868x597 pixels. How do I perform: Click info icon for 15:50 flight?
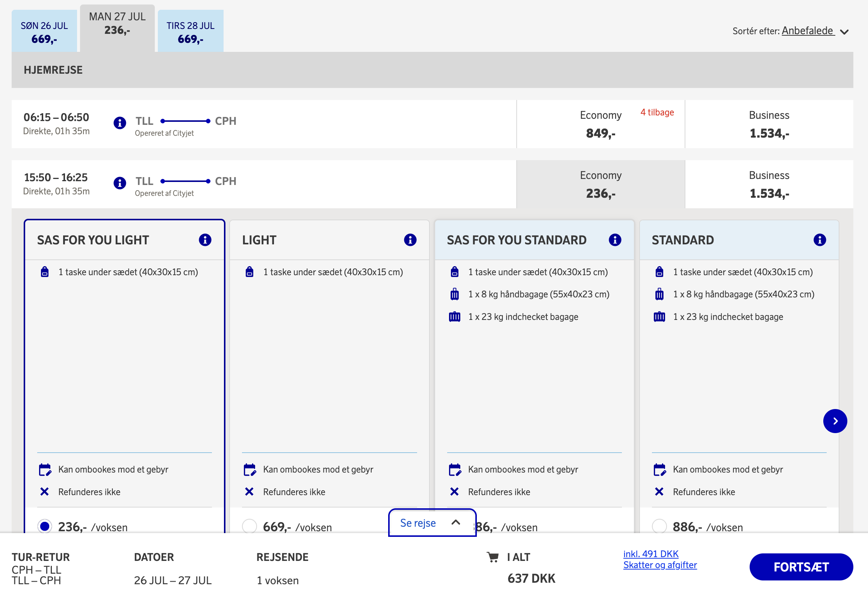pyautogui.click(x=120, y=183)
